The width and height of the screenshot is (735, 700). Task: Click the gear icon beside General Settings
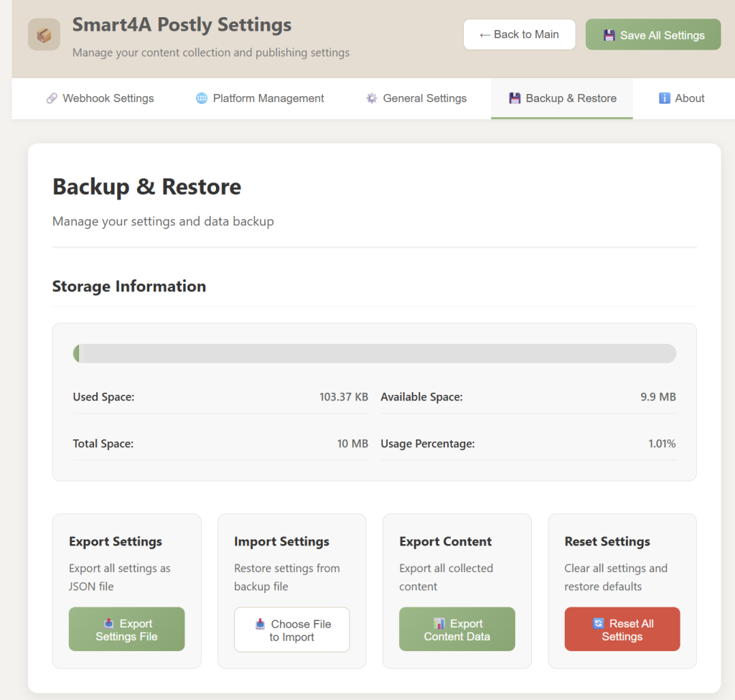[x=372, y=98]
